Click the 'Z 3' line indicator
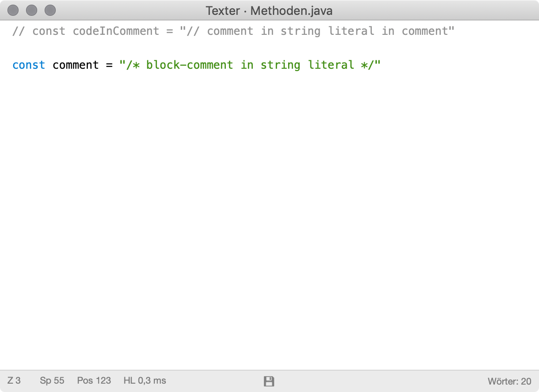This screenshot has height=392, width=539. point(14,381)
